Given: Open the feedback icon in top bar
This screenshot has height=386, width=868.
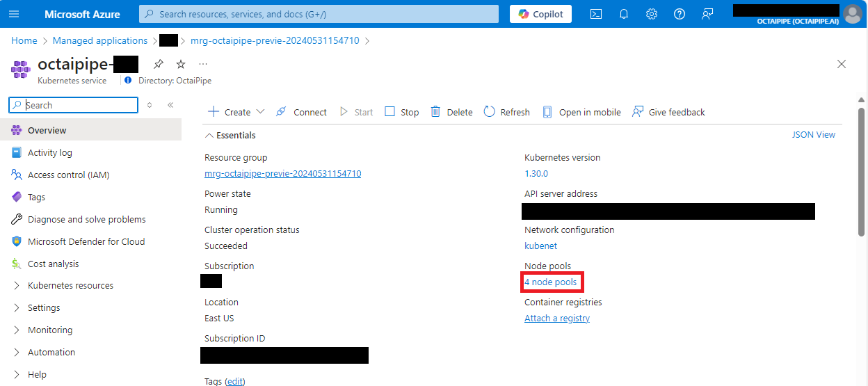Looking at the screenshot, I should coord(707,14).
